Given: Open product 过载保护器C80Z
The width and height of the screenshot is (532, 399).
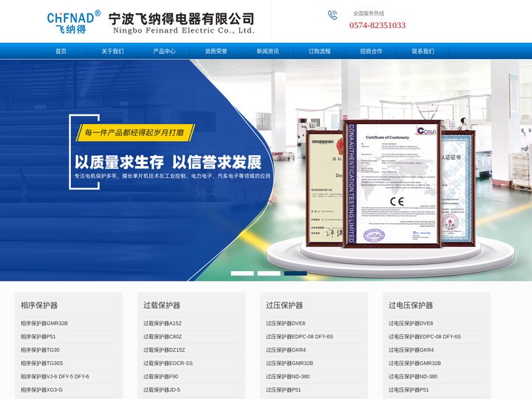Looking at the screenshot, I should 163,337.
